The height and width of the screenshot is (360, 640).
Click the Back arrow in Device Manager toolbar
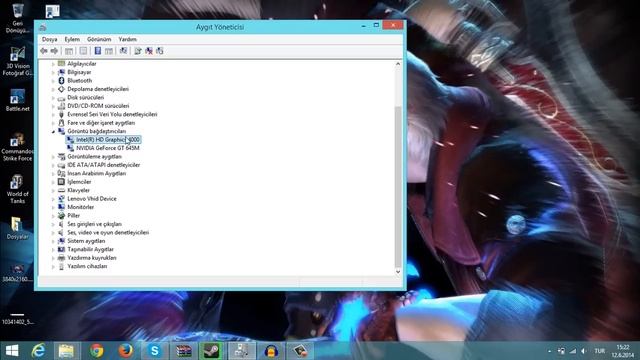[44, 51]
